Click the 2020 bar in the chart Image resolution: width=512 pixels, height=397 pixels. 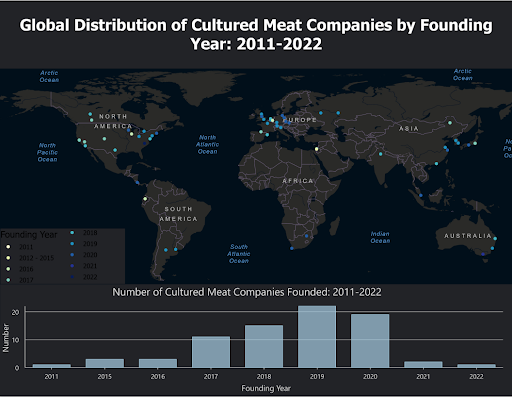[x=370, y=340]
